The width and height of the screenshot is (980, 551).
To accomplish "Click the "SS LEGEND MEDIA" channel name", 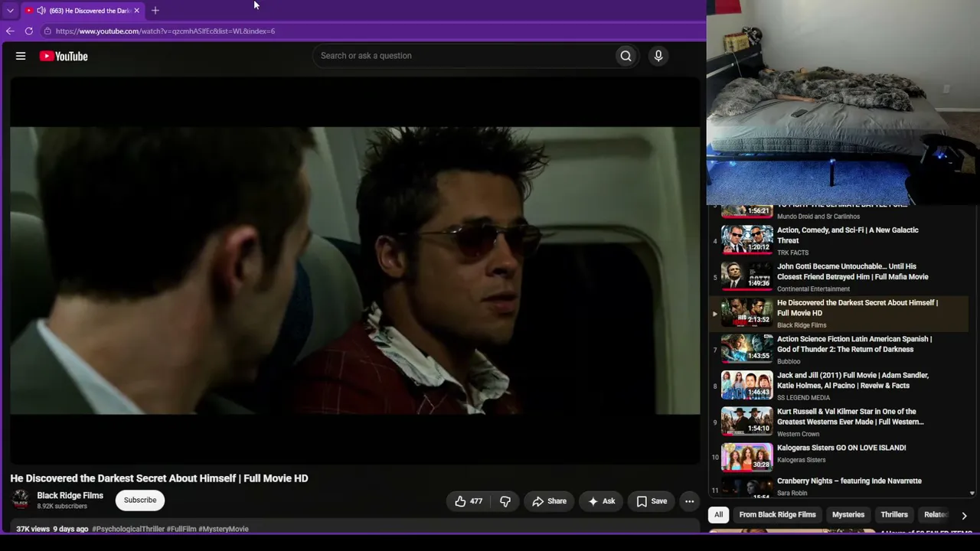I will point(803,398).
